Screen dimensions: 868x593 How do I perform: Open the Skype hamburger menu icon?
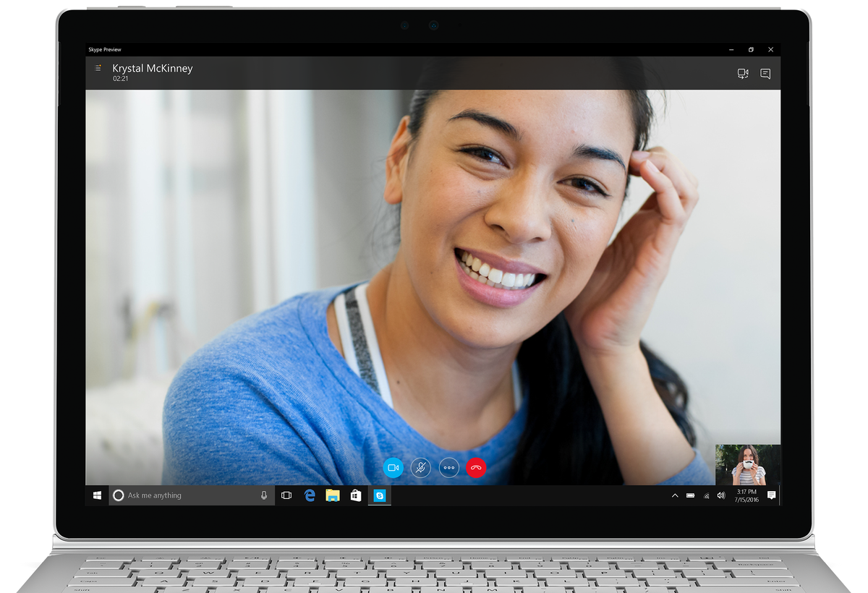(x=98, y=68)
